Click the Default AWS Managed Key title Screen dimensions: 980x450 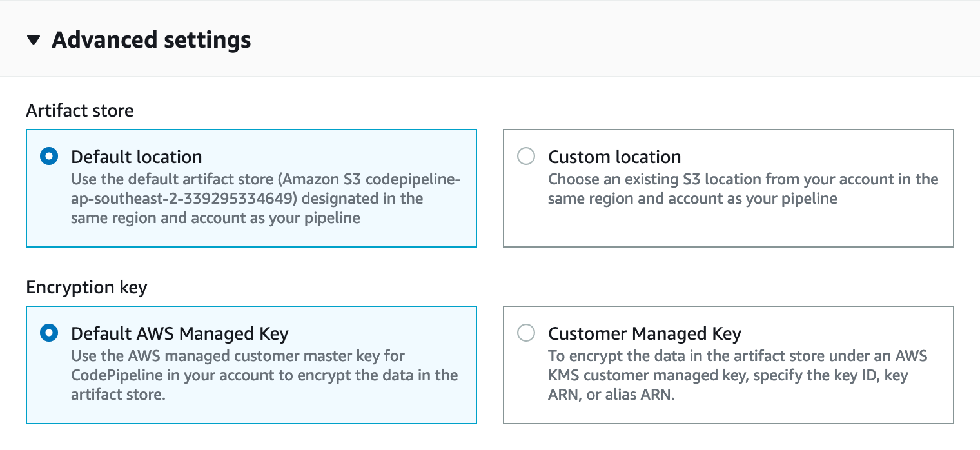coord(179,333)
